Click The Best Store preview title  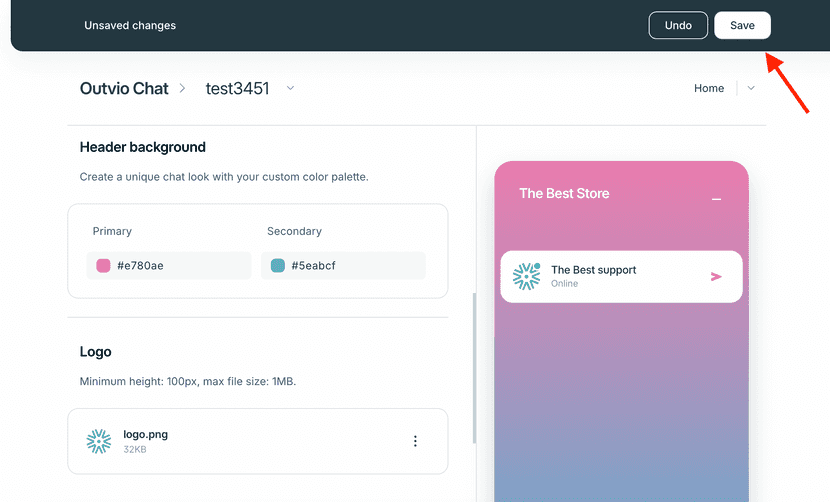564,193
